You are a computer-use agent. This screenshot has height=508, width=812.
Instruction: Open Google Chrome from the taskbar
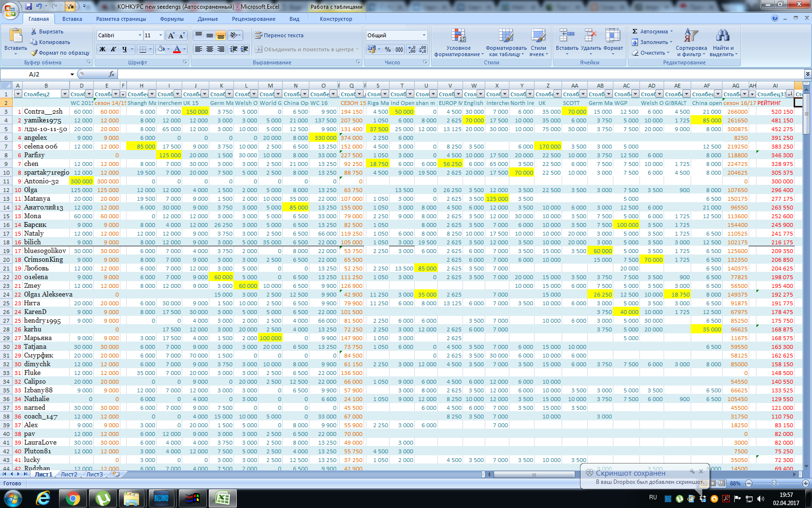pos(73,498)
